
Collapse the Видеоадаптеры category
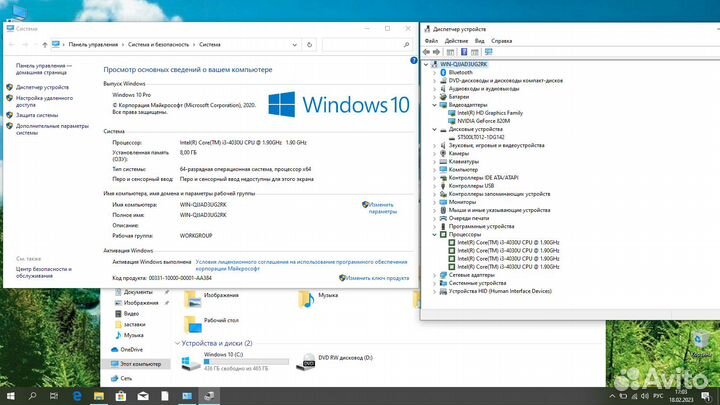pyautogui.click(x=434, y=105)
